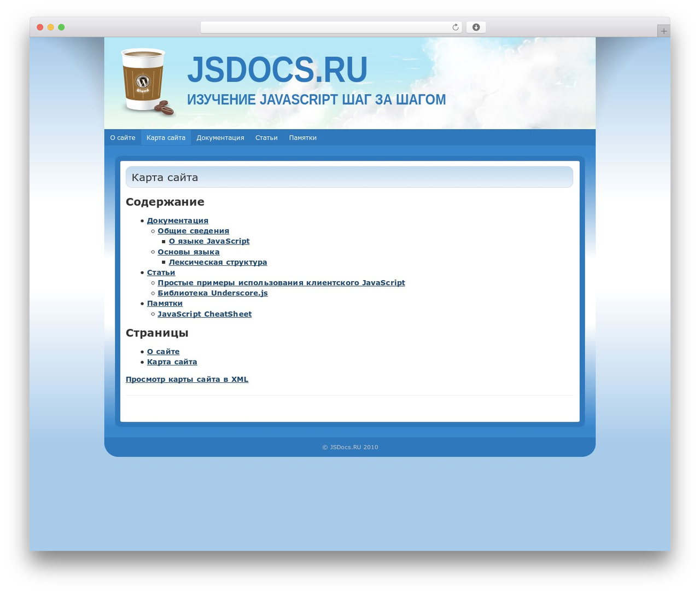Close the browser window with the red button

(x=40, y=27)
